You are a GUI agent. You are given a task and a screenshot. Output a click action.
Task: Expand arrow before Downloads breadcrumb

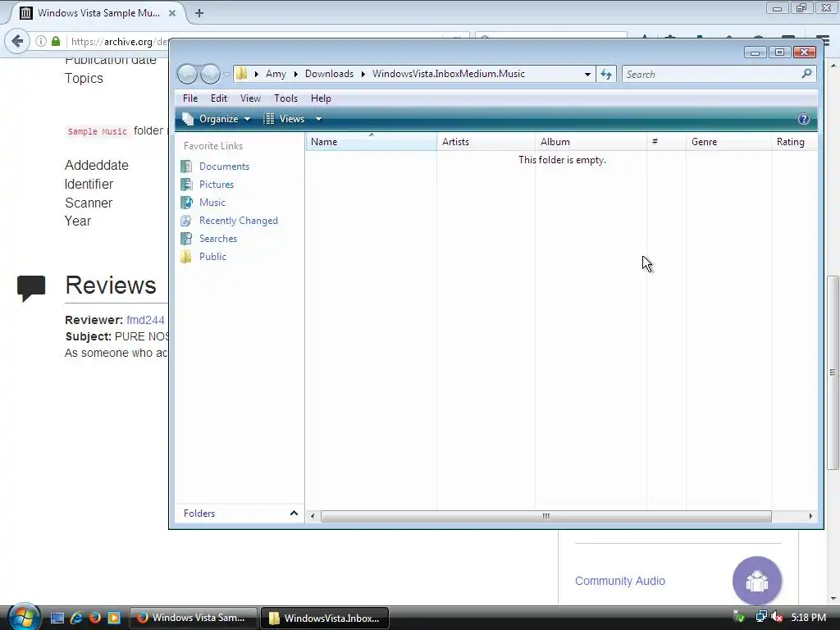pyautogui.click(x=295, y=74)
